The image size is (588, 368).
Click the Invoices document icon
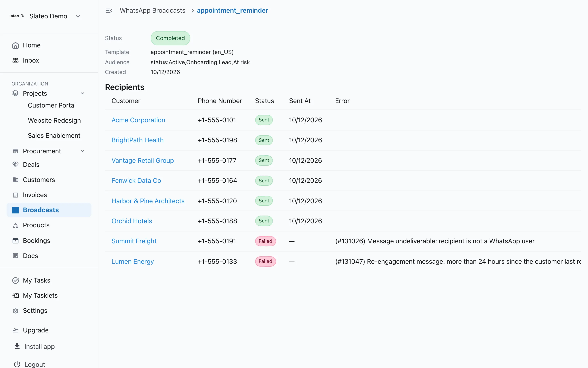[x=16, y=195]
